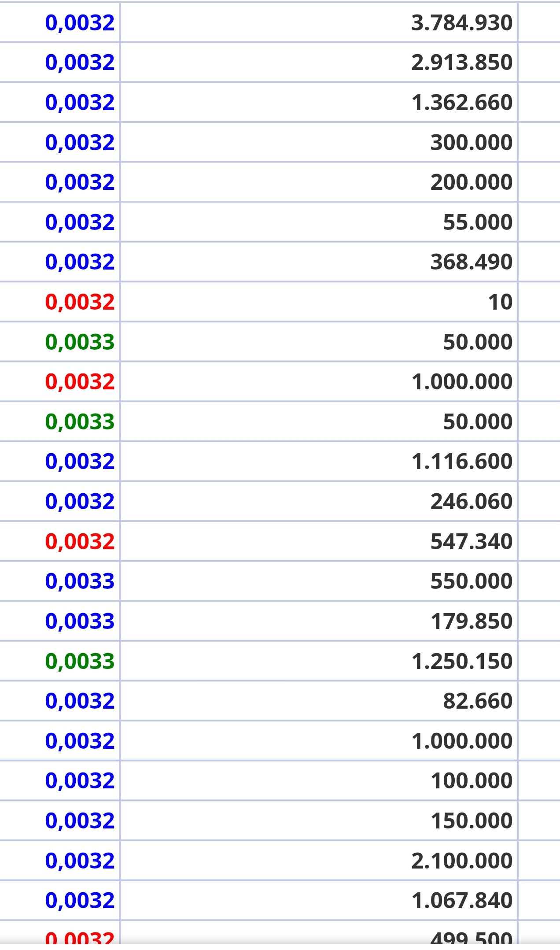Select the volume cell 55.000

click(319, 222)
